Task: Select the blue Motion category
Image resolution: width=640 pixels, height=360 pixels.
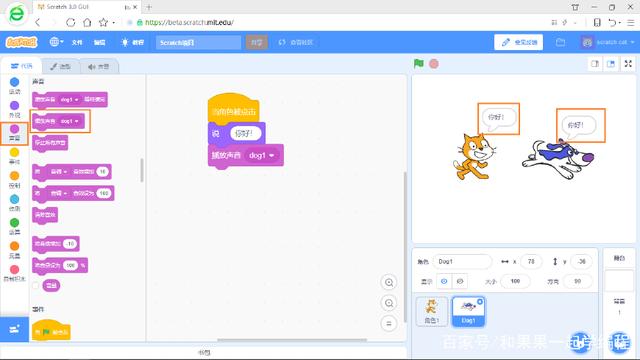Action: click(14, 86)
